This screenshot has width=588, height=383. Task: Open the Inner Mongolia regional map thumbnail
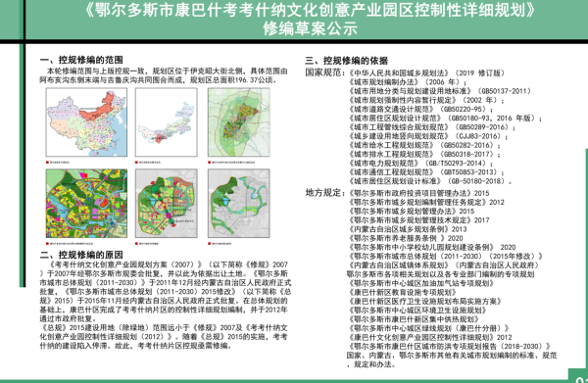click(x=167, y=122)
